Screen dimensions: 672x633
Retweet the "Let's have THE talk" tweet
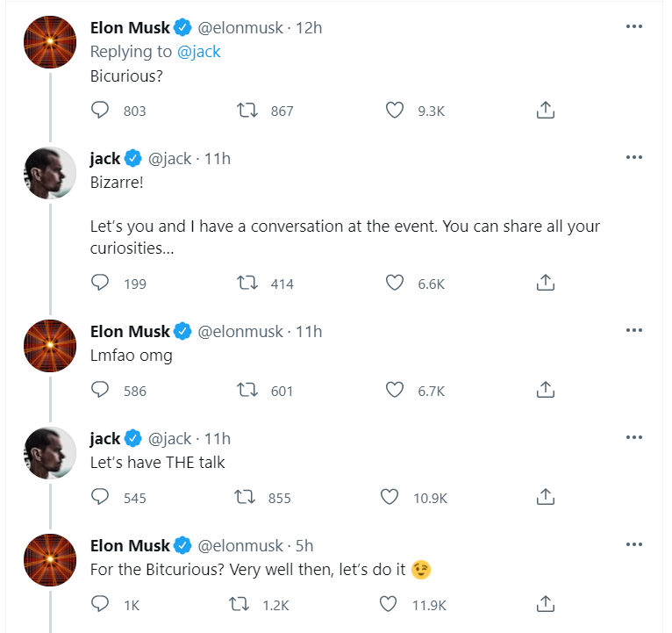pyautogui.click(x=245, y=497)
